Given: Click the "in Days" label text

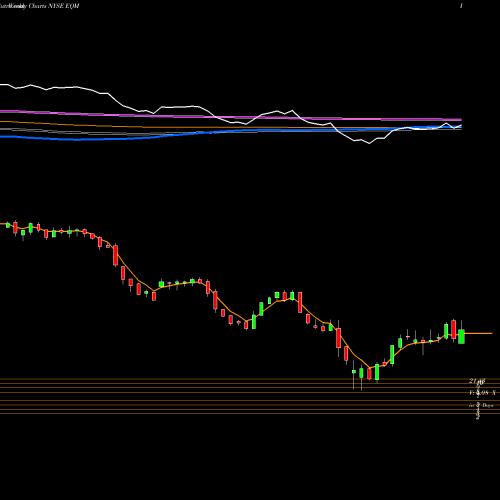Looking at the screenshot, I should 481,405.
